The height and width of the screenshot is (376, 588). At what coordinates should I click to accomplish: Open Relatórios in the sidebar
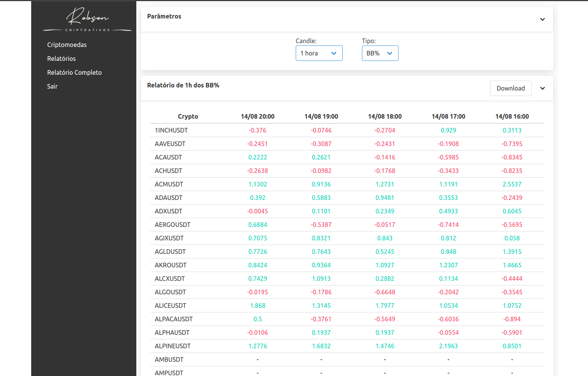[x=62, y=59]
